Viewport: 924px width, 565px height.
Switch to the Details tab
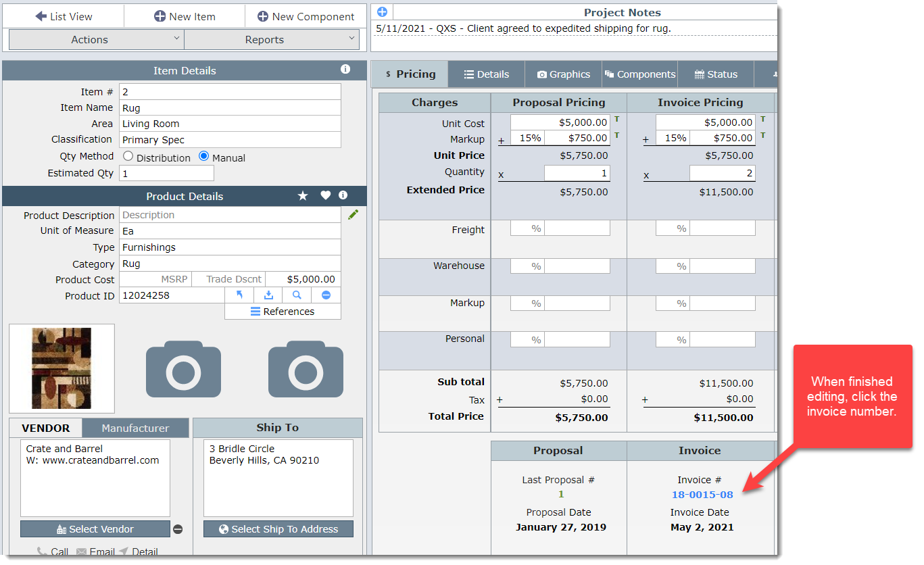point(487,74)
